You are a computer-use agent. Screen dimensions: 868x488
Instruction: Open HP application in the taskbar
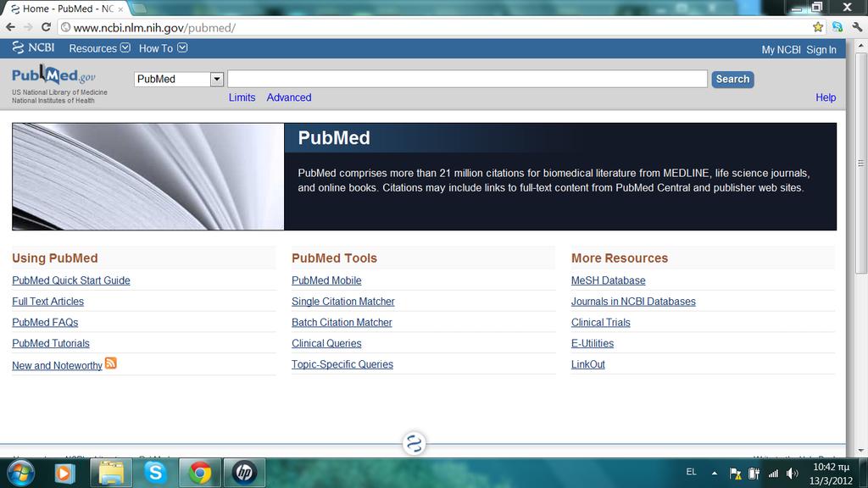click(x=244, y=473)
